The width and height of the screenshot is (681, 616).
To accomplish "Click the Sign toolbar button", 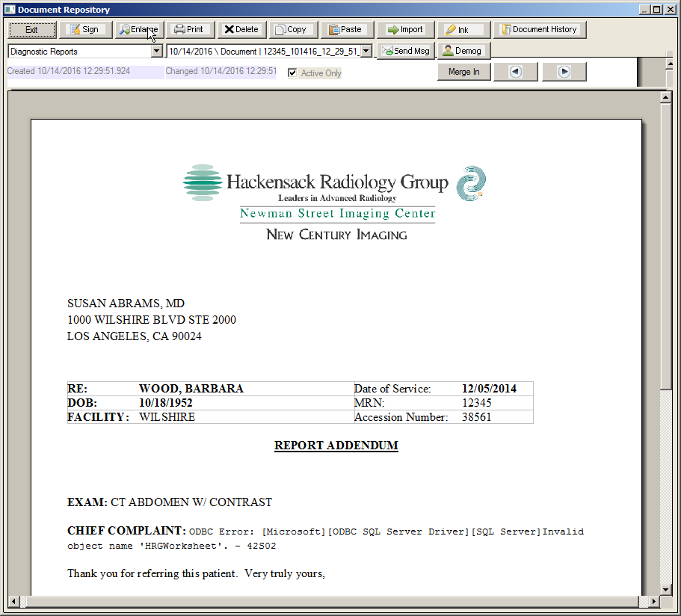I will [84, 30].
